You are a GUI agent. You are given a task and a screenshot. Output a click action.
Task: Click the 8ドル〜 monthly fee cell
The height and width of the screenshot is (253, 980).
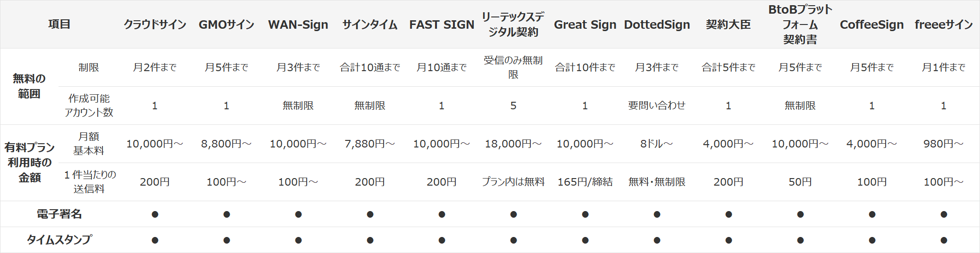[657, 144]
